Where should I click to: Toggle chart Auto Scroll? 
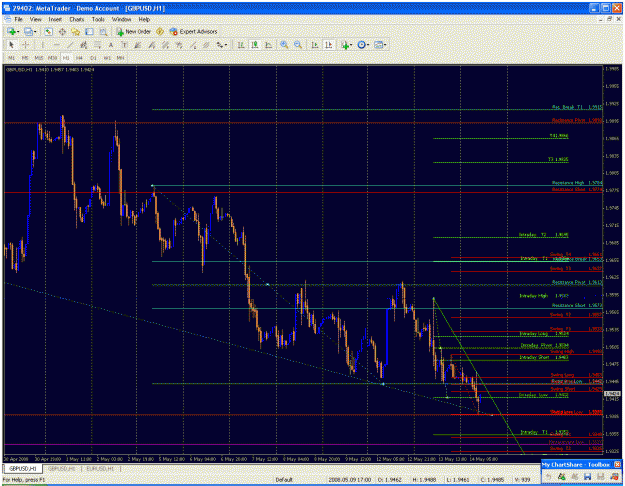pyautogui.click(x=315, y=45)
